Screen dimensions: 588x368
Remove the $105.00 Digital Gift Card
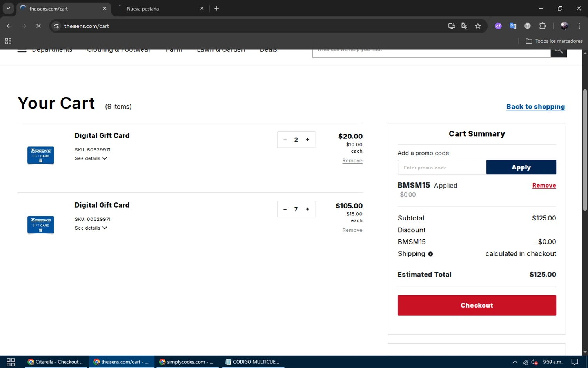(x=352, y=230)
